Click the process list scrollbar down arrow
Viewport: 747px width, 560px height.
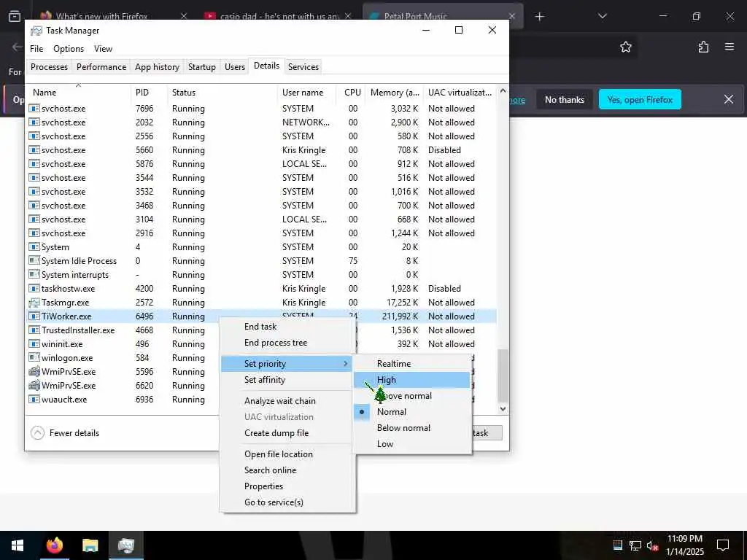point(503,408)
